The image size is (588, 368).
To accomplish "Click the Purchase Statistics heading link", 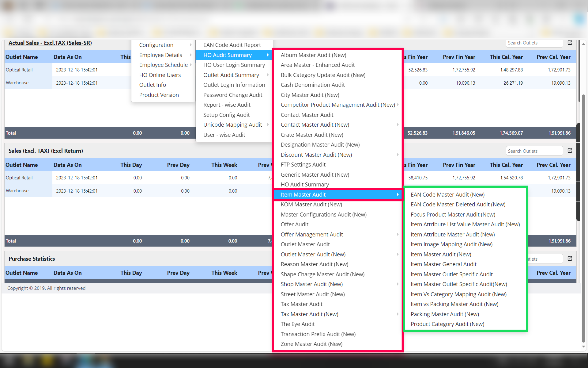I will point(32,259).
